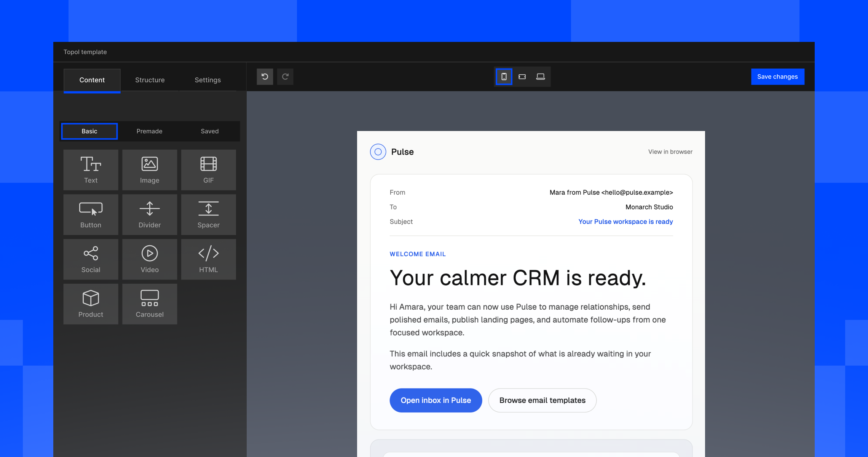
Task: Pick the Button content block
Action: coord(91,214)
